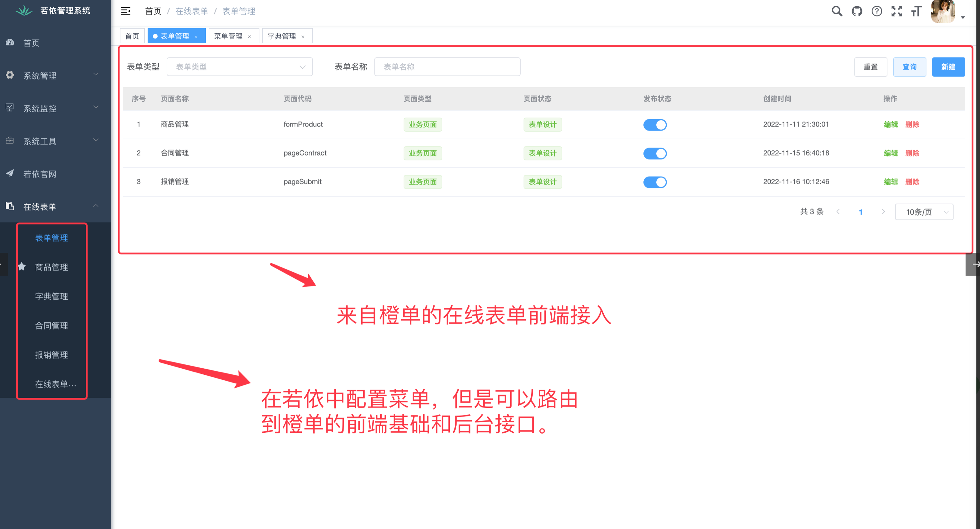Screen dimensions: 980x529
Task: Click the search magnifier icon
Action: (837, 11)
